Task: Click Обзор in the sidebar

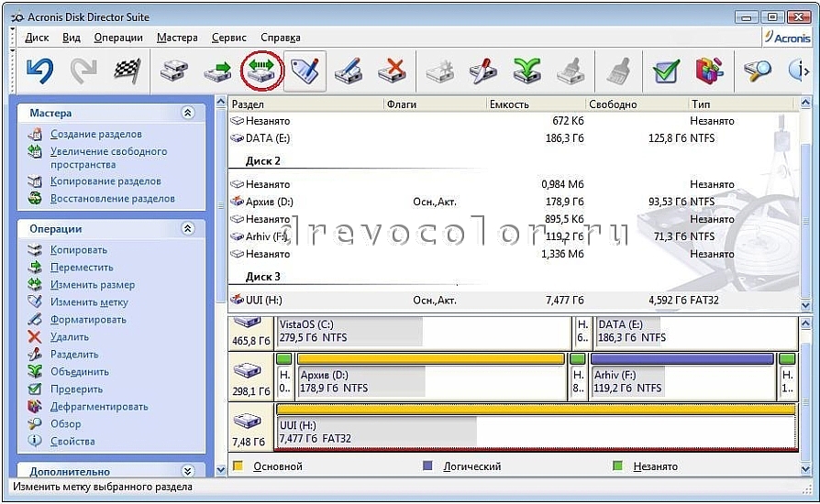Action: click(x=65, y=423)
